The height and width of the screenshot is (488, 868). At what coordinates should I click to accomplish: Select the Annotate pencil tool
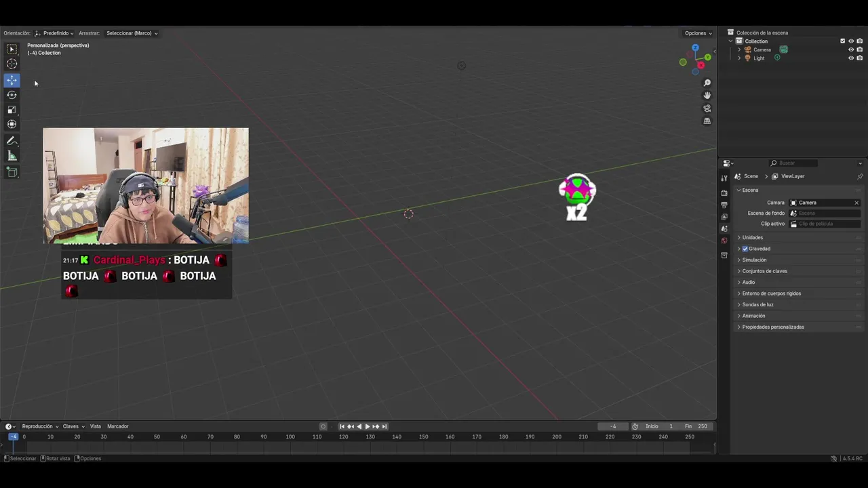(x=12, y=141)
